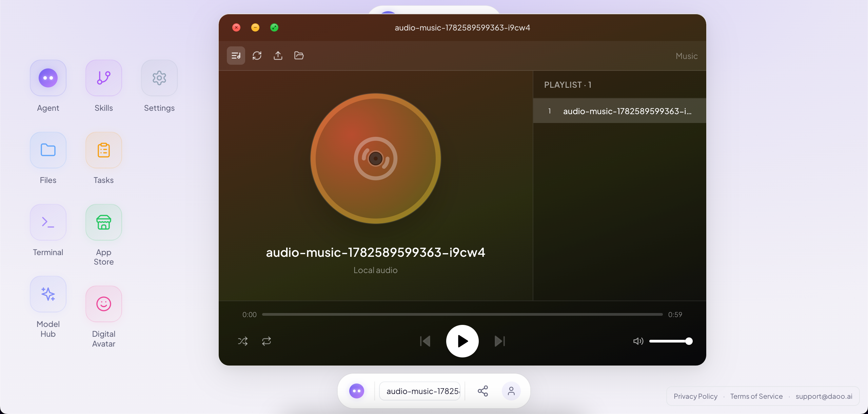The width and height of the screenshot is (868, 414).
Task: Play the current track
Action: (462, 341)
